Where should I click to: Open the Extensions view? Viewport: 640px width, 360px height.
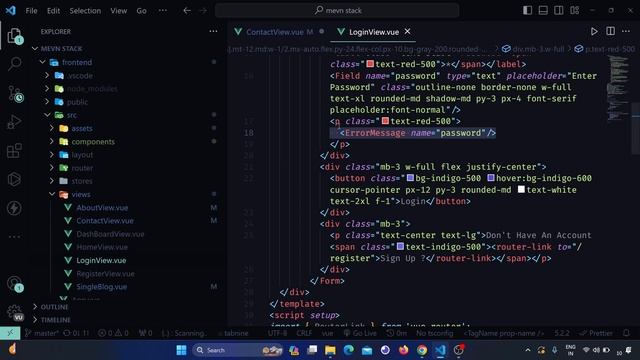(x=14, y=150)
